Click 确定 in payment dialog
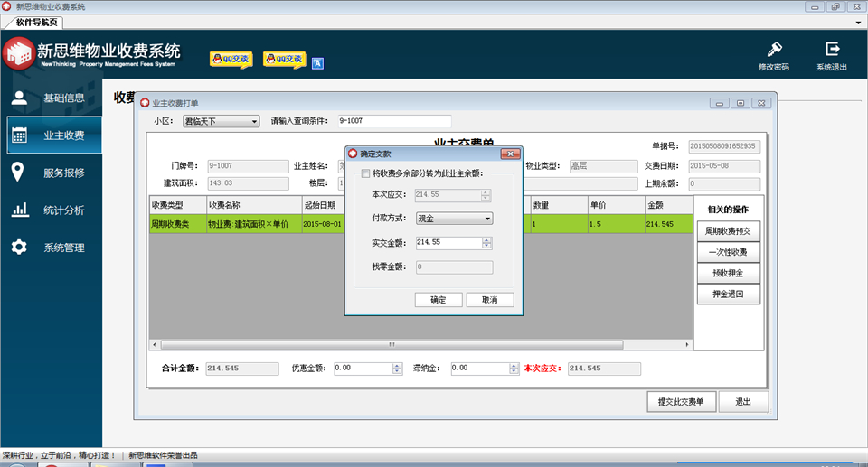868x467 pixels. click(x=439, y=300)
